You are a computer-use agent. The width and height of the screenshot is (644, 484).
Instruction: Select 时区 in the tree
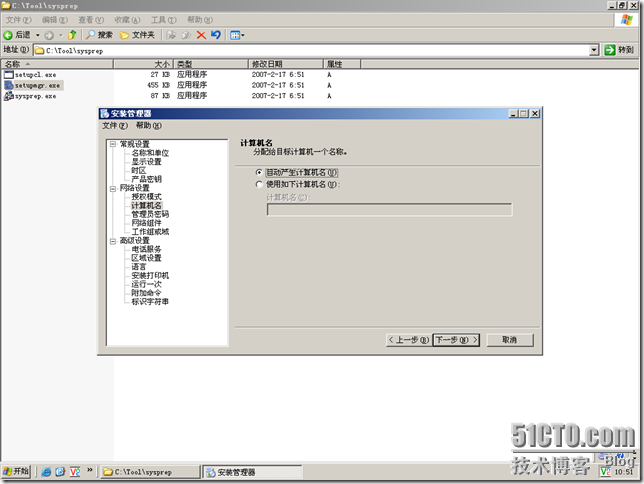tap(139, 170)
